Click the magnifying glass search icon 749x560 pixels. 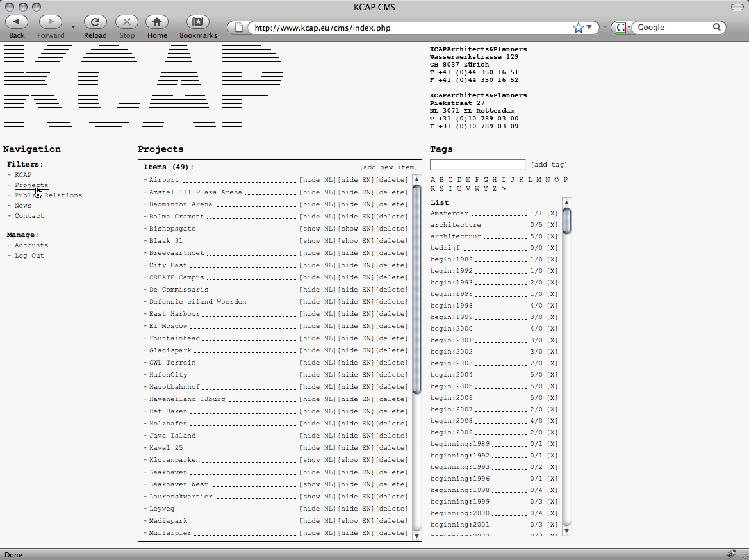tap(717, 28)
